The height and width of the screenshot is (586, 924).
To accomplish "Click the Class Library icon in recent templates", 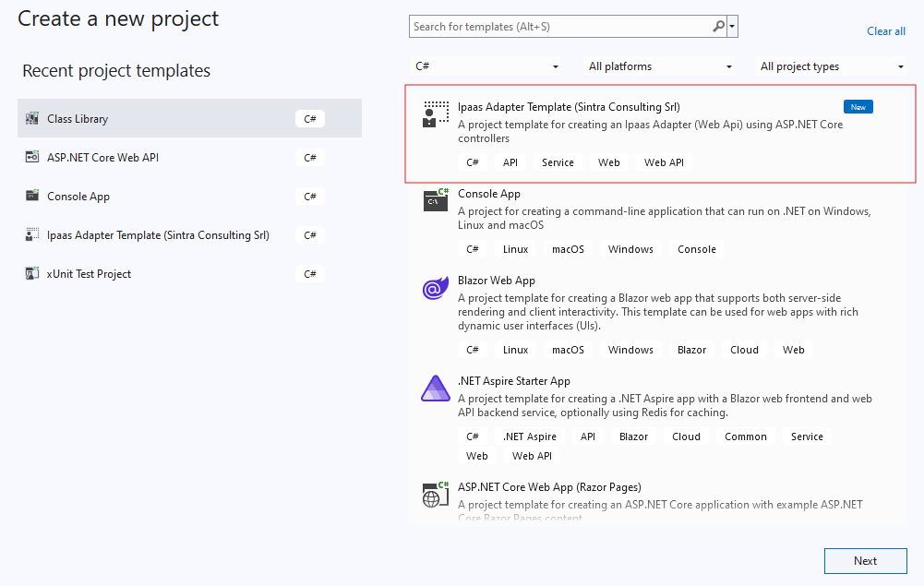I will click(x=32, y=118).
